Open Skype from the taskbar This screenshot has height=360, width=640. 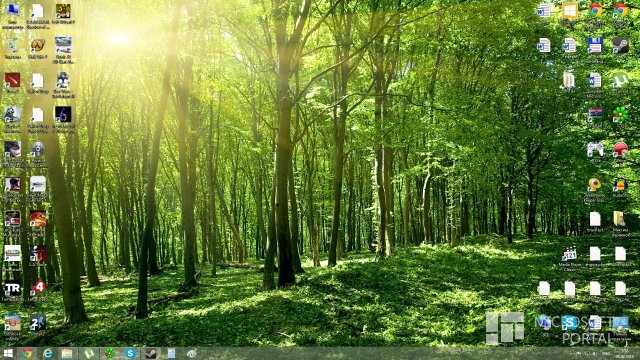pyautogui.click(x=130, y=353)
